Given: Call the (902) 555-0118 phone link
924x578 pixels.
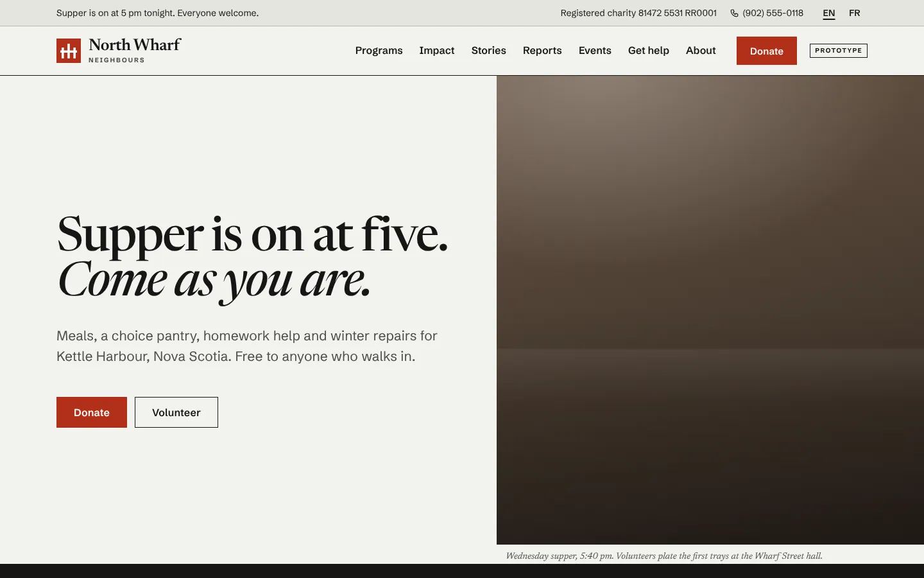Looking at the screenshot, I should pyautogui.click(x=773, y=13).
